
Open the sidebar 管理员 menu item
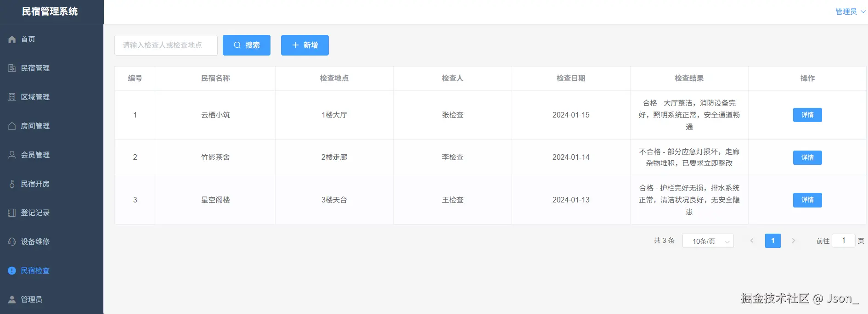tap(51, 299)
